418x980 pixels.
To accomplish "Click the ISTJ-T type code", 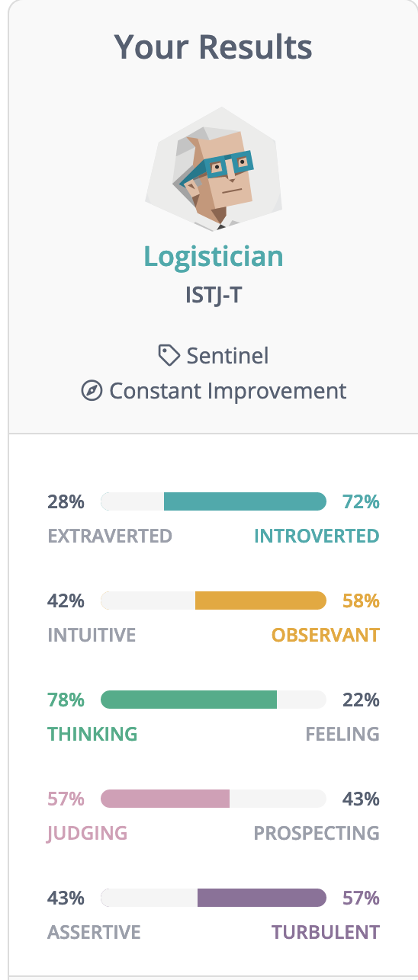I will pyautogui.click(x=214, y=295).
